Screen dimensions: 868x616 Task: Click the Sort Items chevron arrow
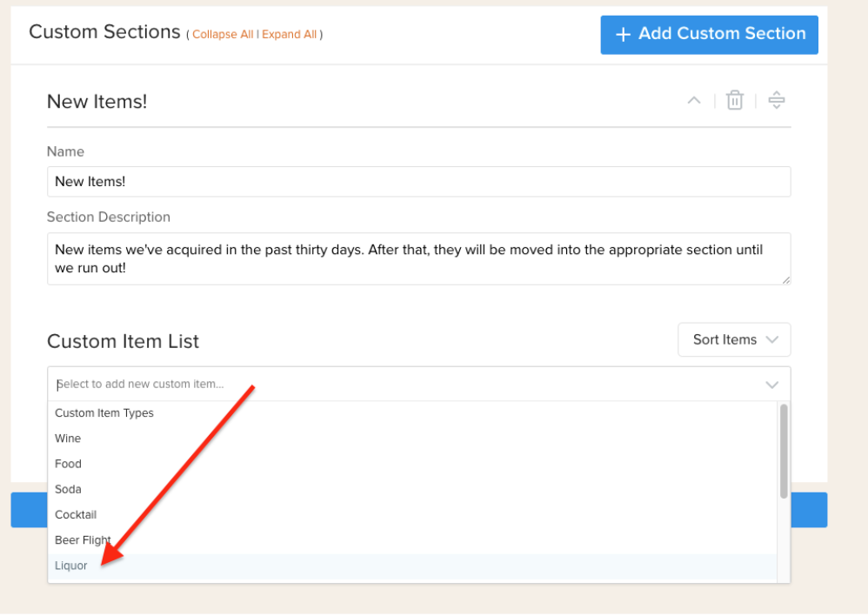(x=772, y=339)
